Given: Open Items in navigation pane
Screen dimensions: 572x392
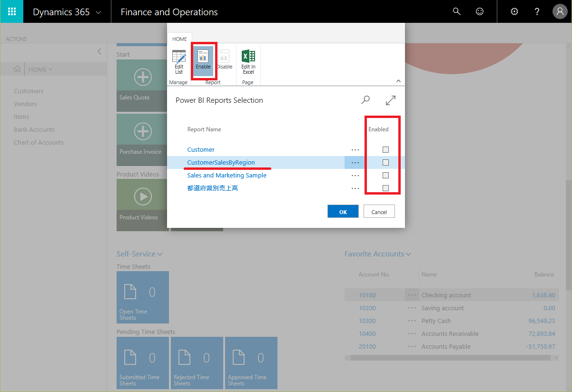Looking at the screenshot, I should tap(21, 117).
